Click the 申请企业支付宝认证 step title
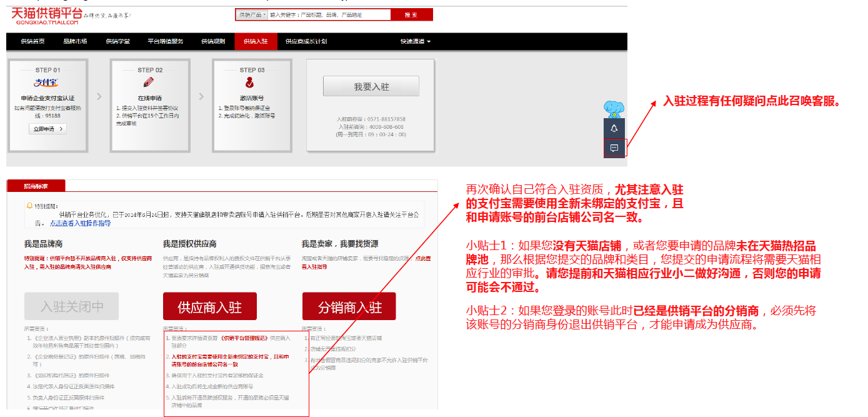The height and width of the screenshot is (417, 868). [47, 98]
